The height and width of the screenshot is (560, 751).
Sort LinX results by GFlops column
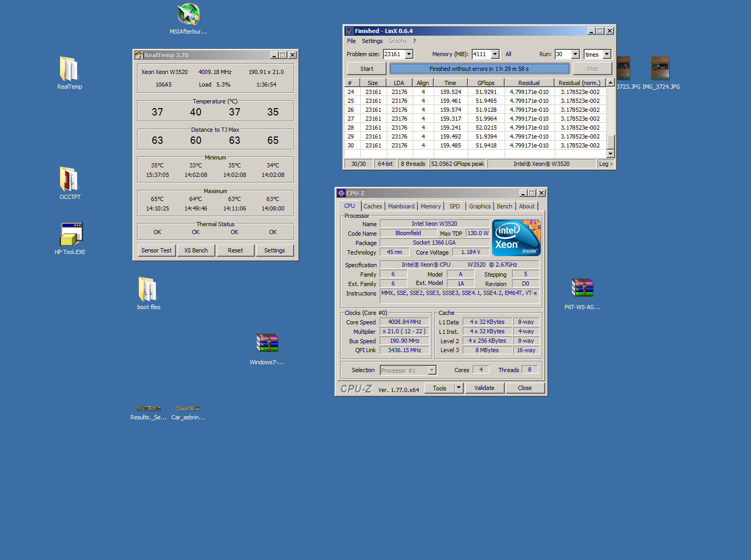(486, 83)
